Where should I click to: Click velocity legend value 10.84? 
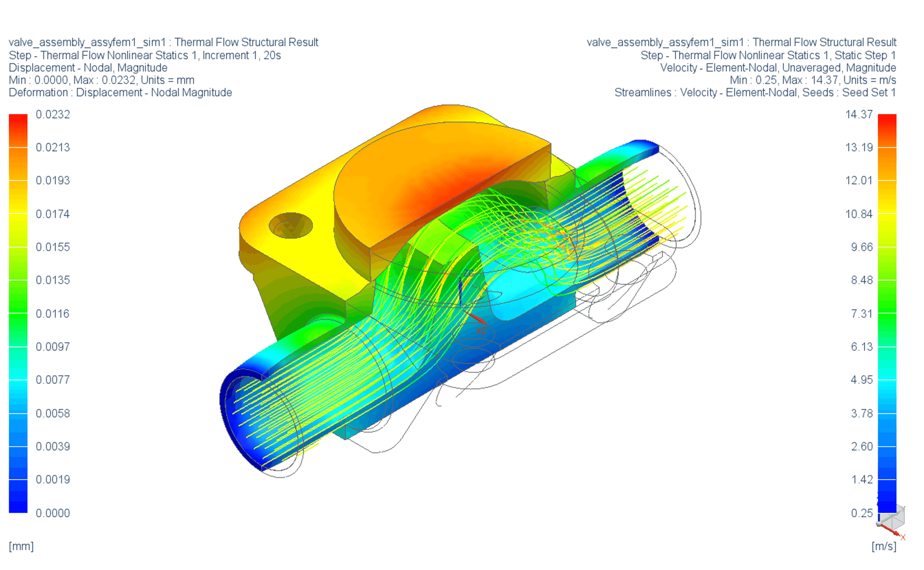point(859,214)
